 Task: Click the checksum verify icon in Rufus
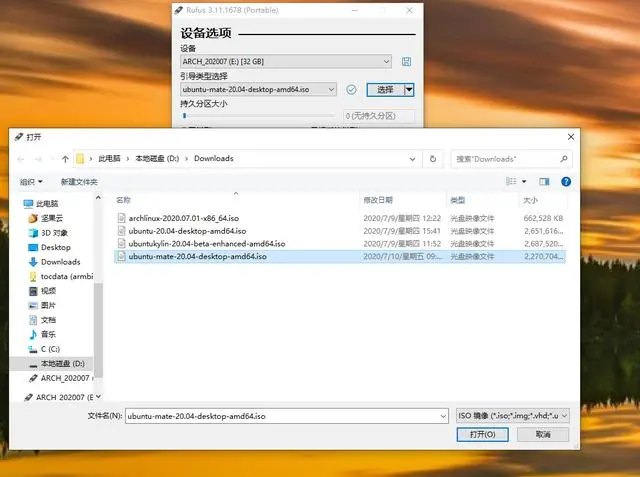coord(351,89)
